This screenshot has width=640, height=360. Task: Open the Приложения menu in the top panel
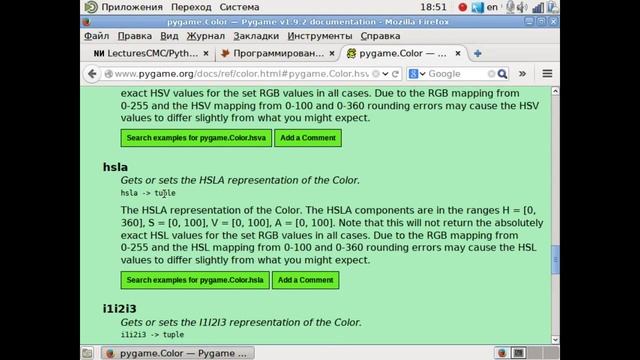pyautogui.click(x=131, y=7)
